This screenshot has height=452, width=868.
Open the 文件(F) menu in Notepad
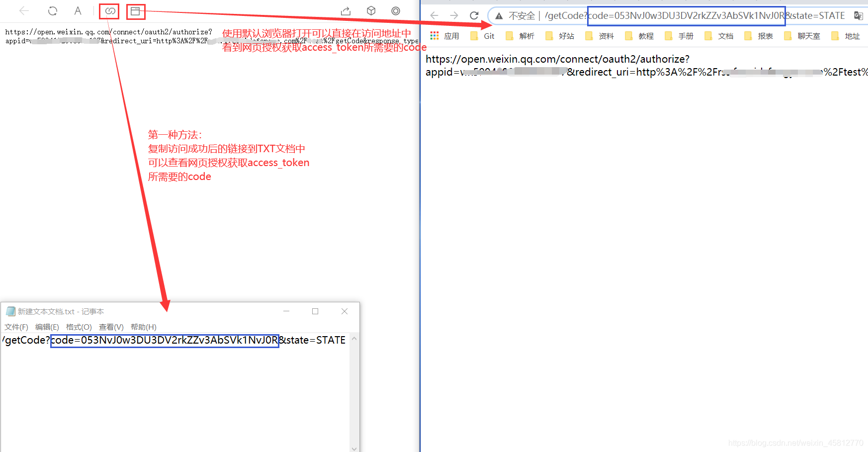coord(16,327)
